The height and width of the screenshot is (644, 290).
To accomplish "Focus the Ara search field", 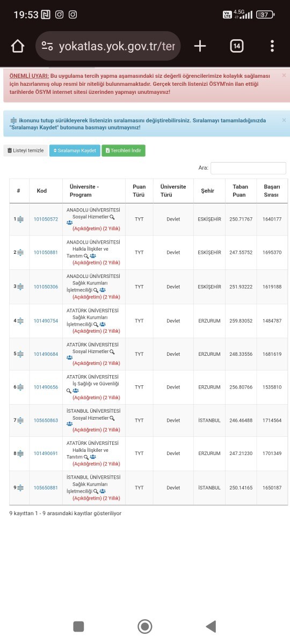I will coord(248,168).
